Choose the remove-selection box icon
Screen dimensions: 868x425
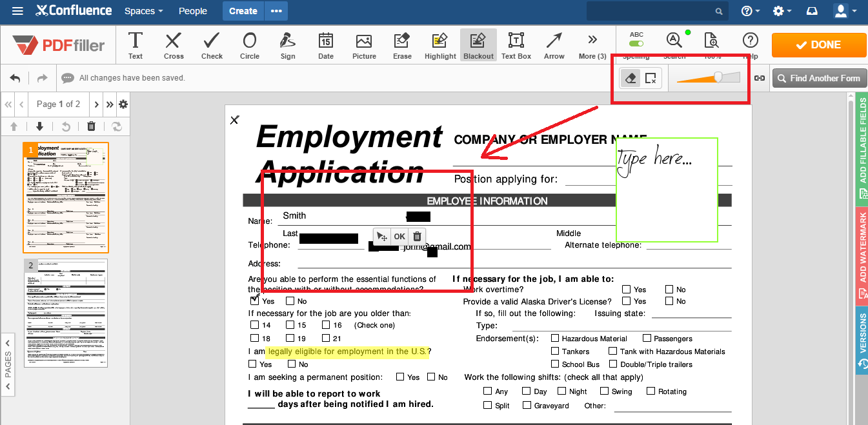click(x=651, y=78)
